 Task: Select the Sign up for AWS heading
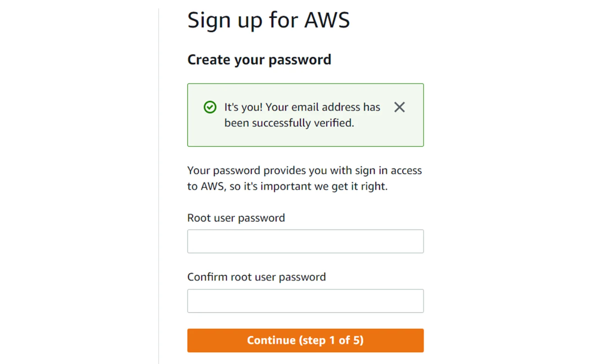click(269, 20)
